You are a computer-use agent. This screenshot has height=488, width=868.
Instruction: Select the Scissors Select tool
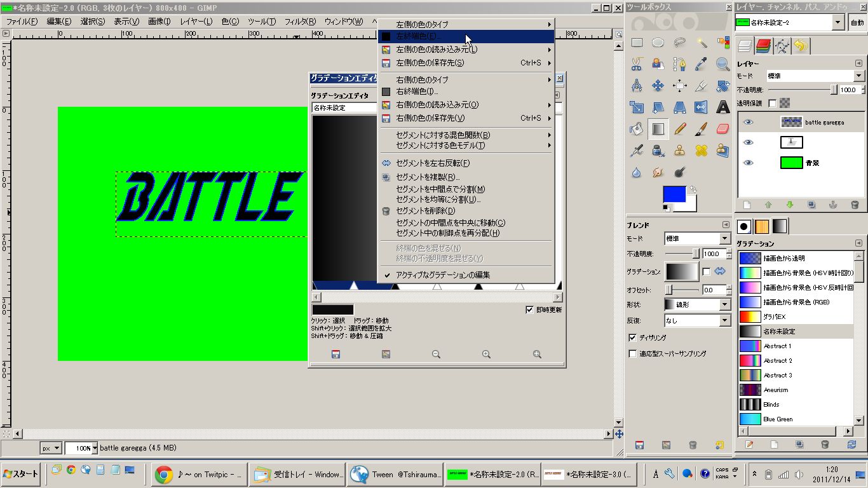point(637,64)
